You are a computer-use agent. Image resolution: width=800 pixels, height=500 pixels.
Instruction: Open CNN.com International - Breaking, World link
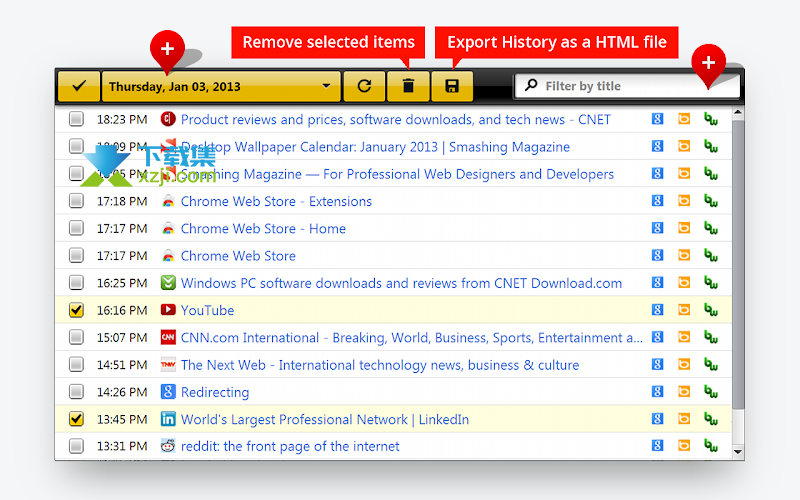pyautogui.click(x=411, y=338)
